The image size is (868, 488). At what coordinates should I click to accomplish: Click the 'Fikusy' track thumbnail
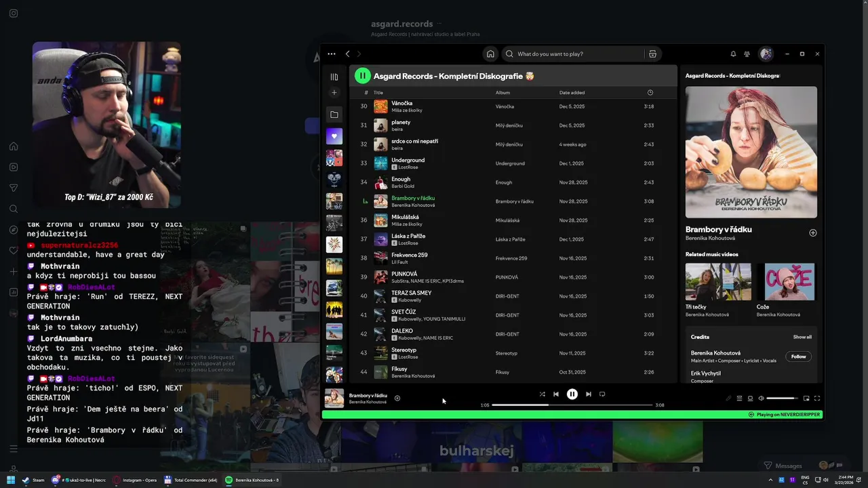pos(381,372)
